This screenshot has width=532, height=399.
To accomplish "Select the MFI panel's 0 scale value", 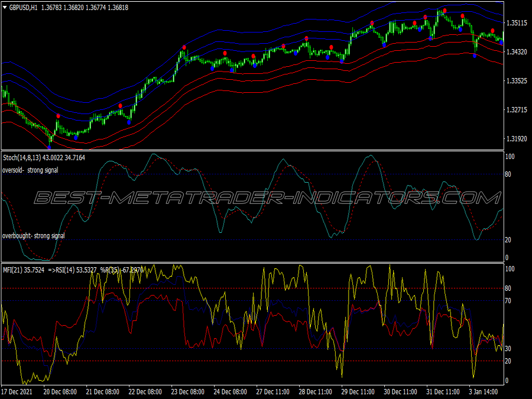I will 507,381.
